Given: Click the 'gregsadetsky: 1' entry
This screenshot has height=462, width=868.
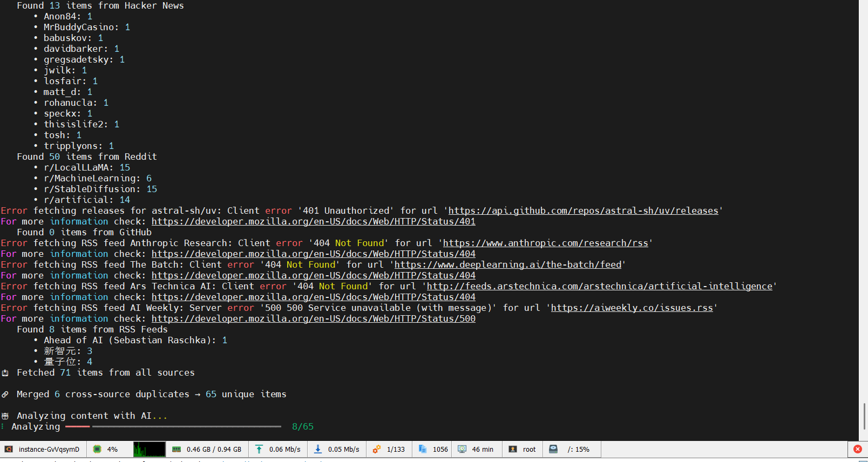Looking at the screenshot, I should pos(84,59).
